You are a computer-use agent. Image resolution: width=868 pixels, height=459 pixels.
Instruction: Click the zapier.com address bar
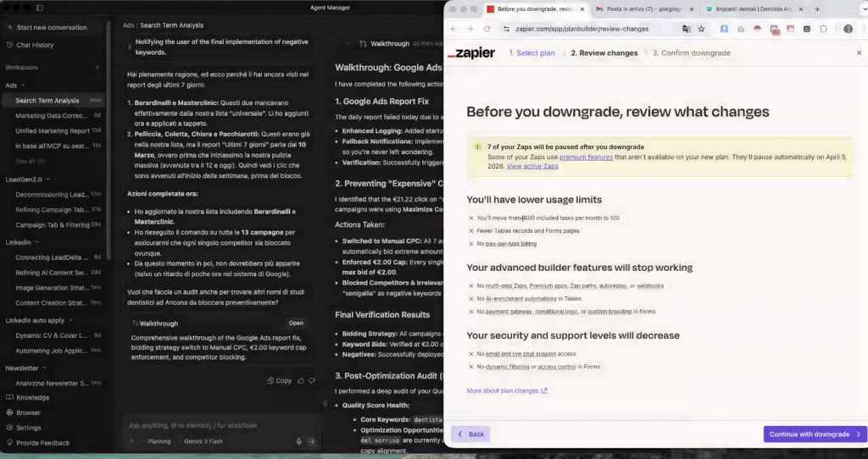pos(581,29)
